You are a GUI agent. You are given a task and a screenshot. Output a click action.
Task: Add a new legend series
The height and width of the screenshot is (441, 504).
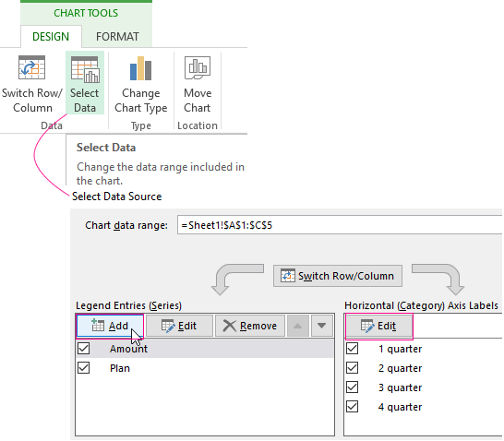[110, 326]
